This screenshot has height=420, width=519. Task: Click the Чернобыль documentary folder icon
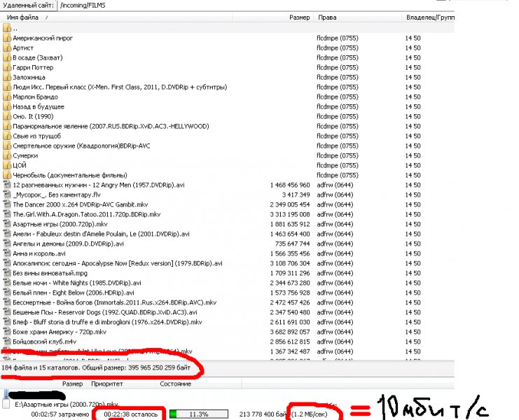(6, 176)
